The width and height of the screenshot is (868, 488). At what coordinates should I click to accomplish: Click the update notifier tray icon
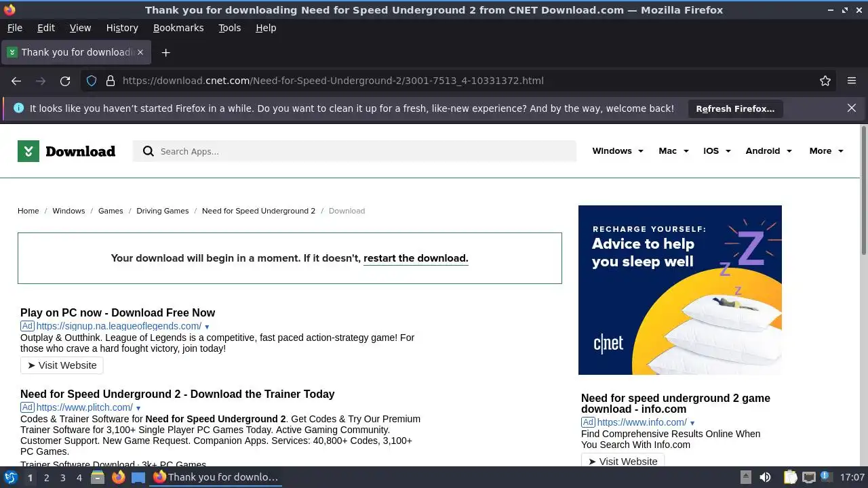click(x=827, y=477)
